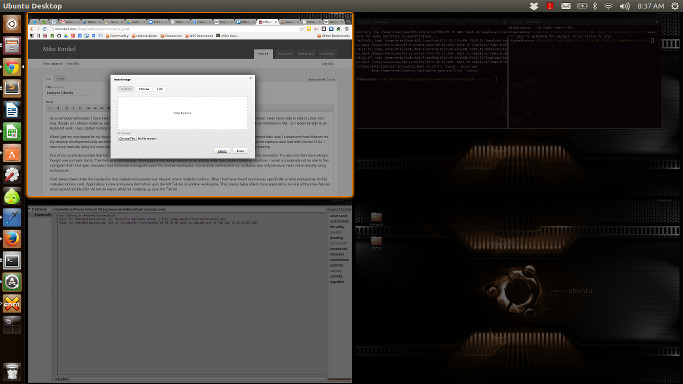Open the session gear menu

pos(675,6)
